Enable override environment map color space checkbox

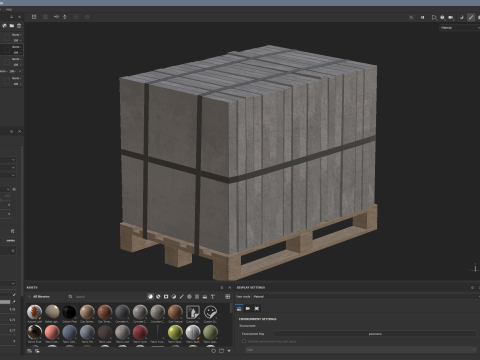tap(244, 341)
